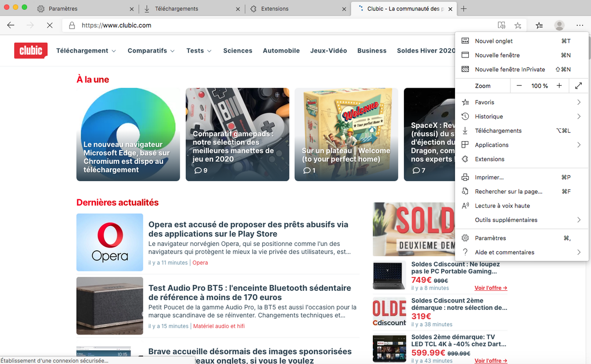Open comments on the Welcome article

[x=309, y=170]
